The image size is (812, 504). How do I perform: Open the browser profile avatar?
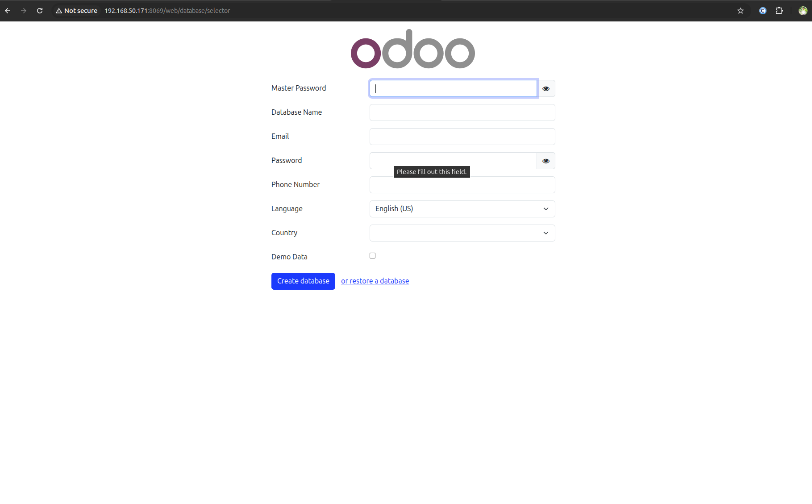coord(802,10)
